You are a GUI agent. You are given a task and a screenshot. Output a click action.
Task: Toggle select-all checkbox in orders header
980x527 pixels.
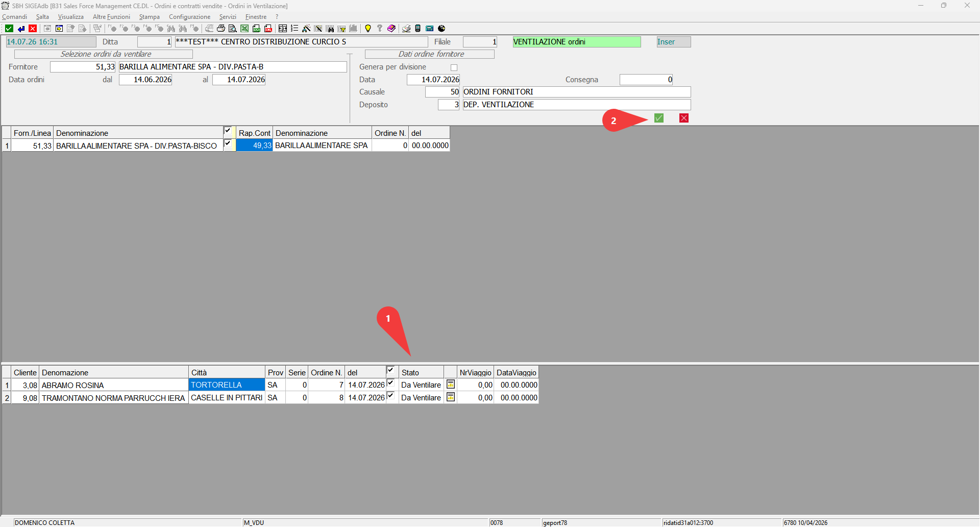coord(390,370)
